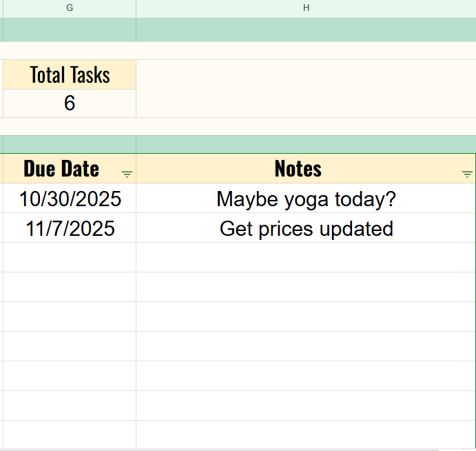Viewport: 476px width, 451px height.
Task: Open the Due Date column filter
Action: pyautogui.click(x=127, y=174)
